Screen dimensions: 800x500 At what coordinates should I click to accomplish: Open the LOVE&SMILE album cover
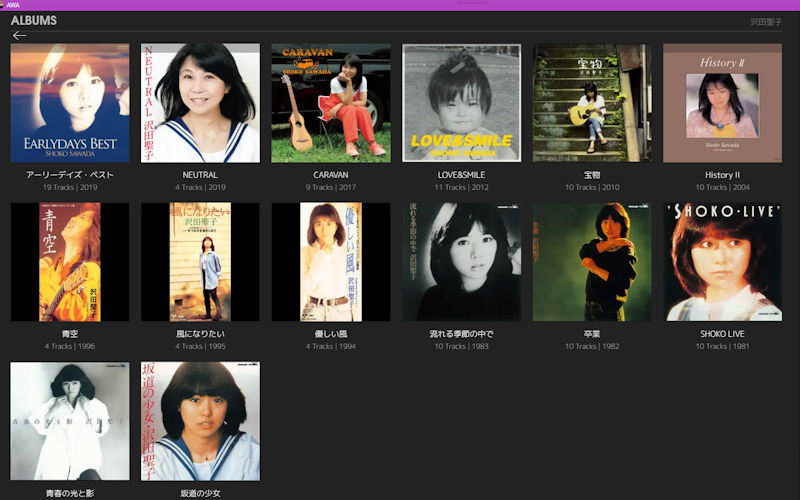462,103
